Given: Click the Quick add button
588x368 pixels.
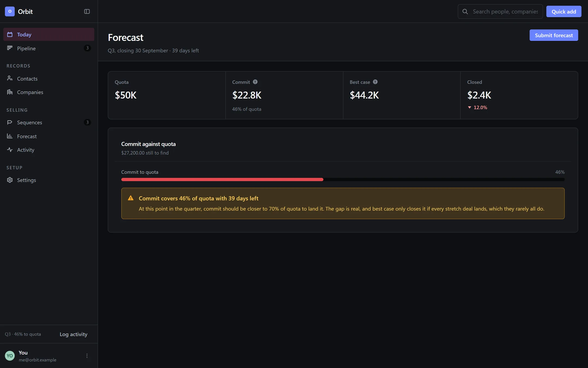Looking at the screenshot, I should click(564, 11).
